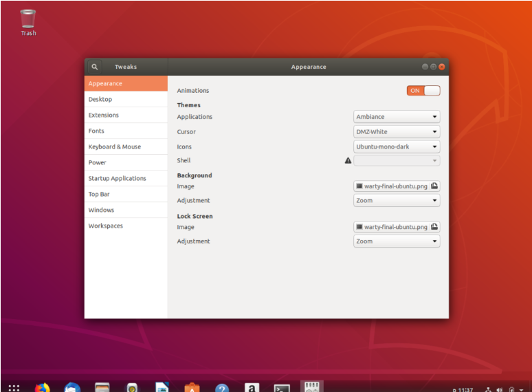Click the Themes section heading
Viewport: 532px width, 392px height.
click(x=188, y=105)
